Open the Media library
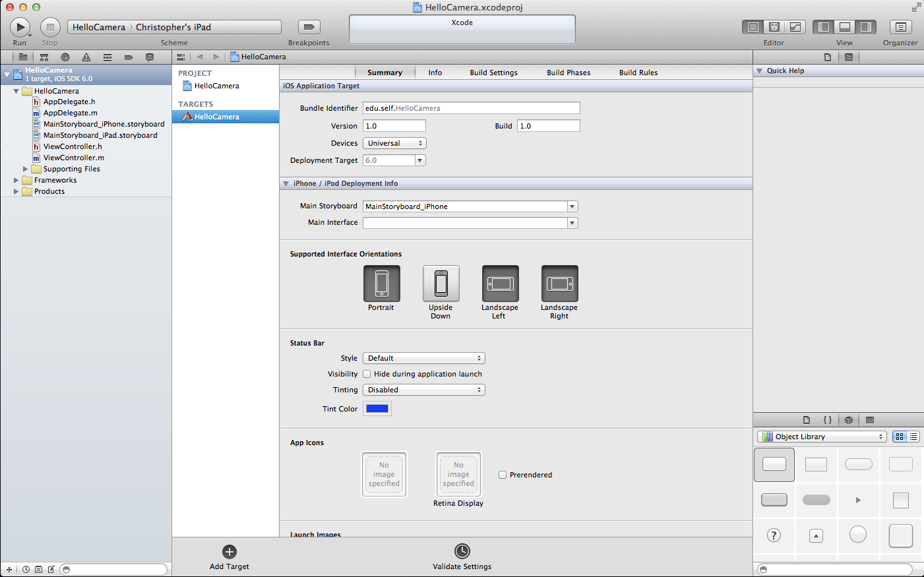The width and height of the screenshot is (924, 577). pos(870,420)
